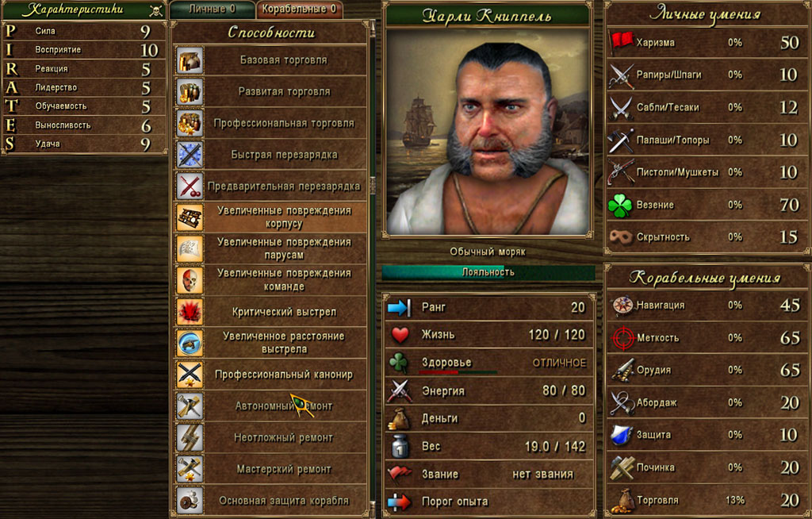812x519 pixels.
Task: Select the Восприятие characteristic row
Action: coord(84,50)
